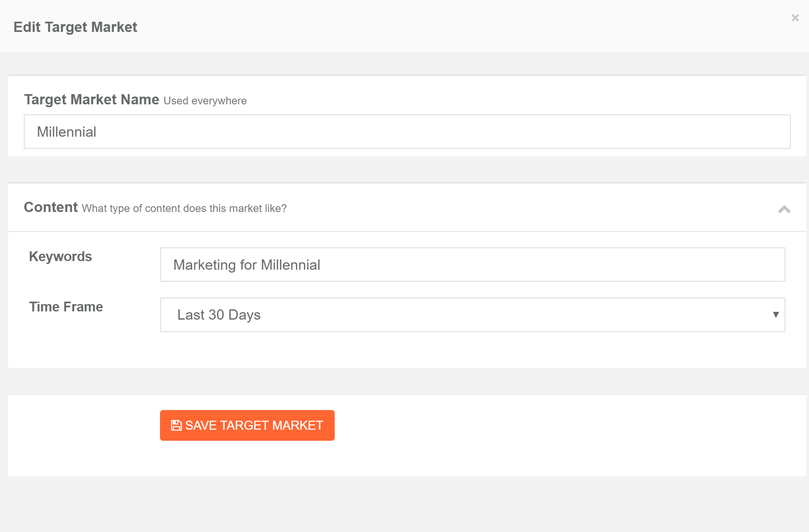Place cursor in the 'Millennial' text
The width and height of the screenshot is (809, 532).
pyautogui.click(x=67, y=132)
